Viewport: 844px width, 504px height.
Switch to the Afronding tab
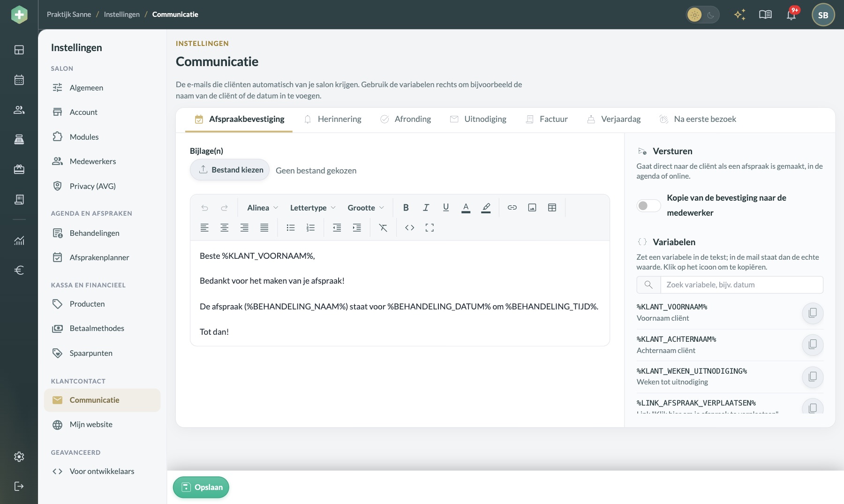click(x=406, y=119)
